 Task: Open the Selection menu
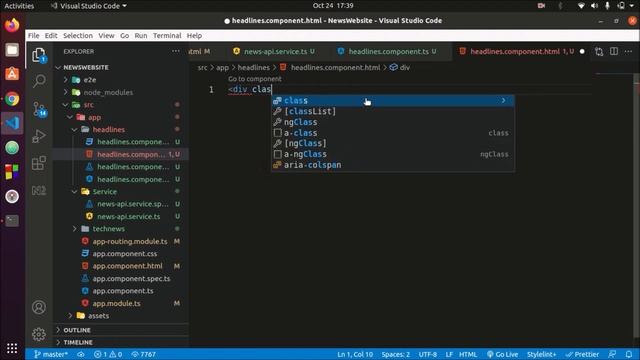coord(78,36)
